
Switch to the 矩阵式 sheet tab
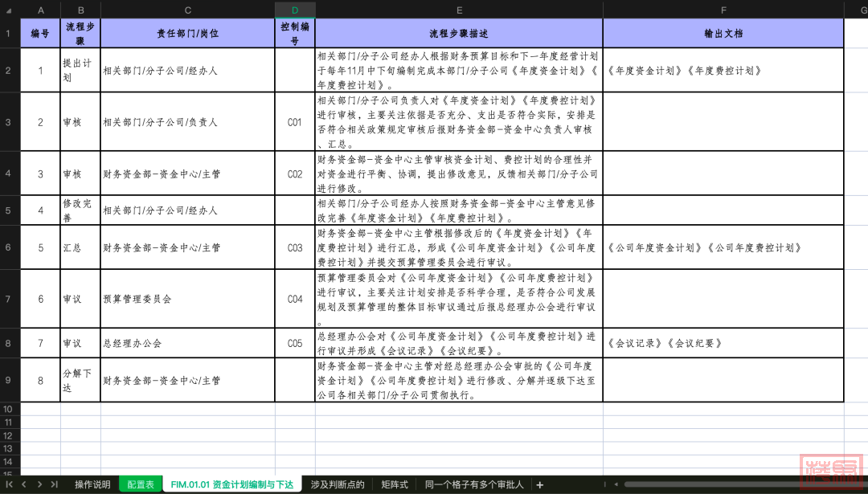395,484
